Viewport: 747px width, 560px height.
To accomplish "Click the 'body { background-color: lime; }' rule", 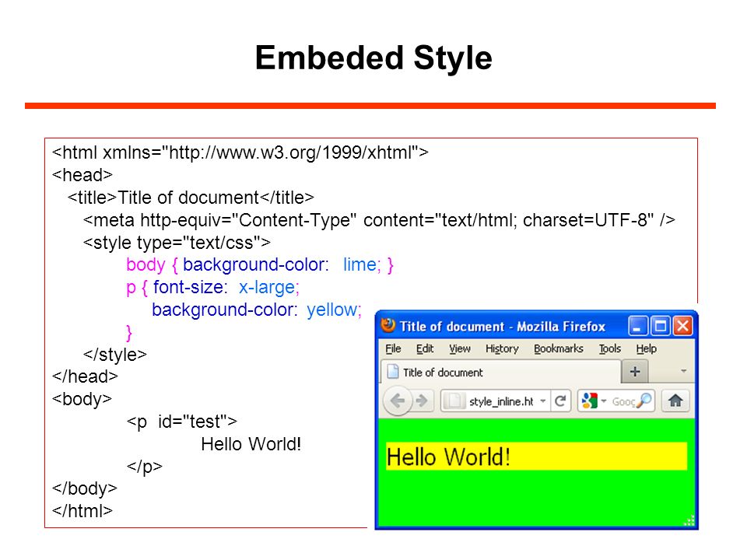I will (x=260, y=264).
